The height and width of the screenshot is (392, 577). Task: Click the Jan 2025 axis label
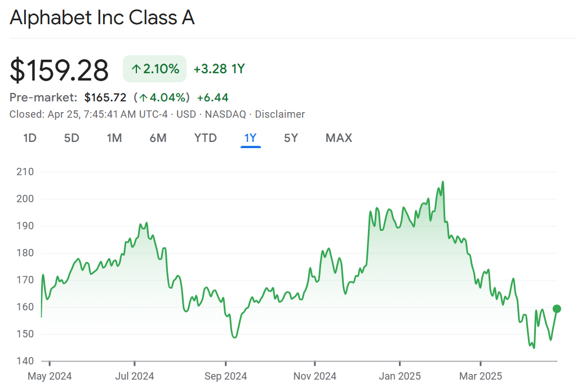pos(400,376)
